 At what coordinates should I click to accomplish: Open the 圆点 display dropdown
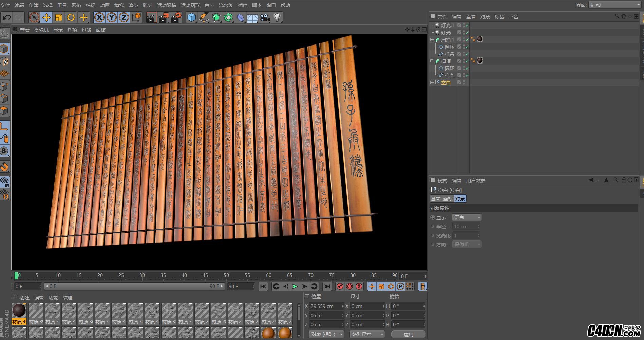pyautogui.click(x=467, y=217)
